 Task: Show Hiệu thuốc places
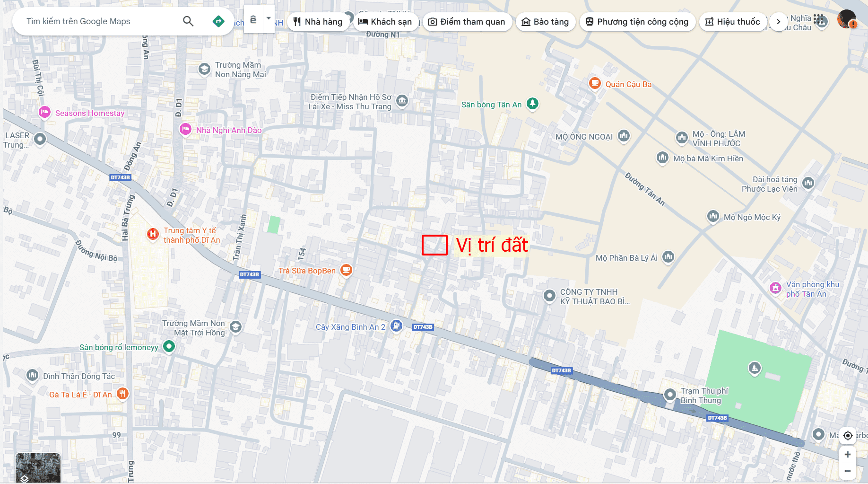pos(732,22)
